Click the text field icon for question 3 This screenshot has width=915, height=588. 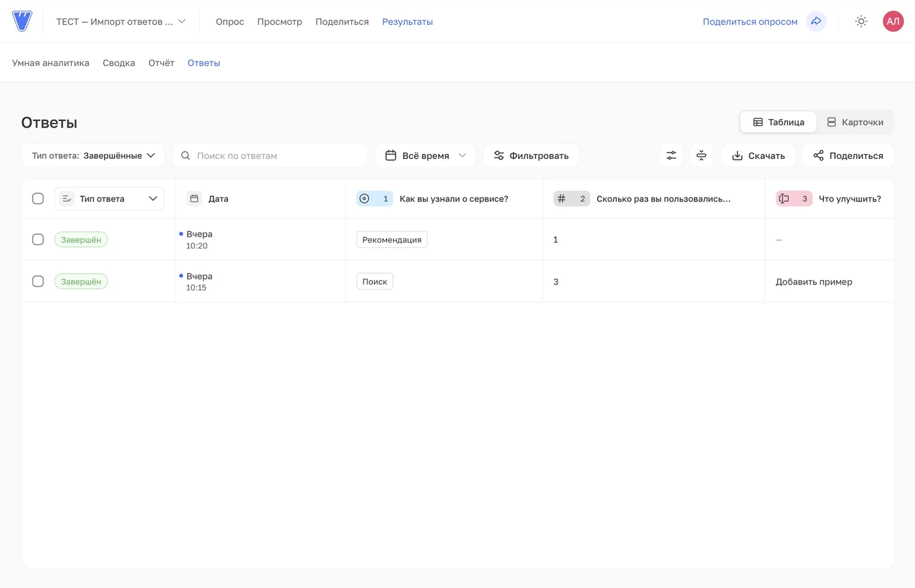[x=784, y=199]
